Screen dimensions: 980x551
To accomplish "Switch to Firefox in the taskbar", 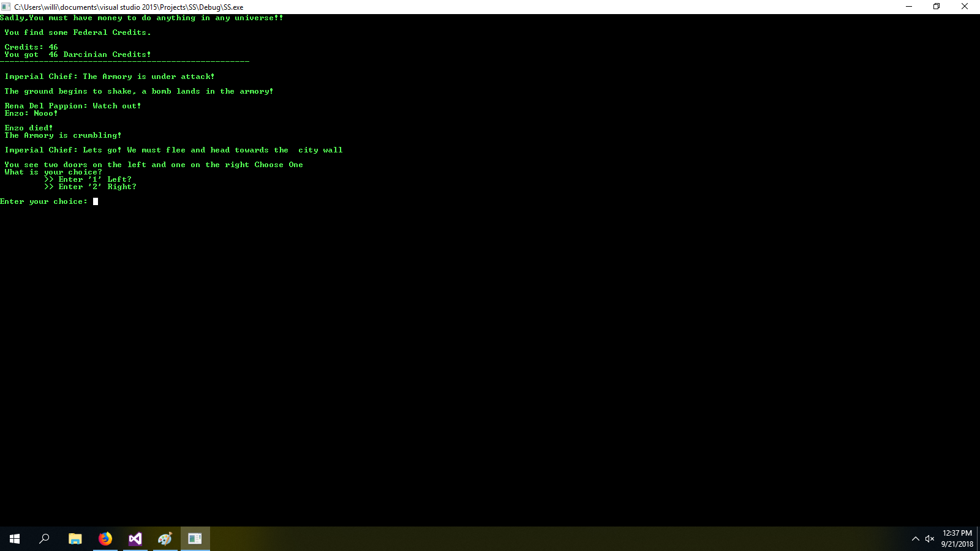I will (105, 539).
